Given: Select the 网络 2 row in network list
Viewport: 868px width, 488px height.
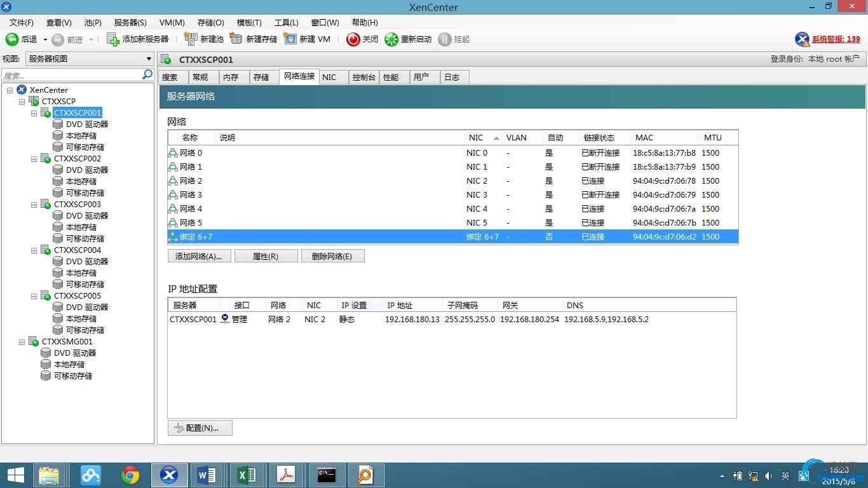Looking at the screenshot, I should 452,181.
